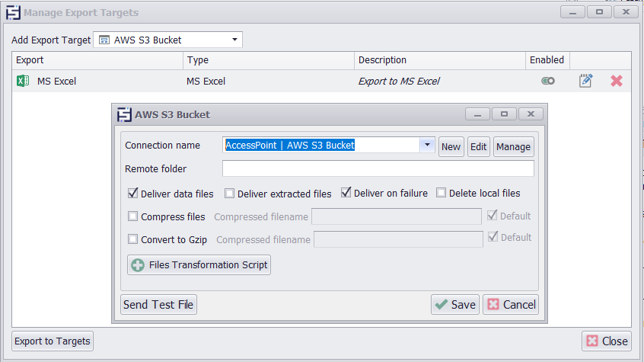Uncheck Deliver on failure
Viewport: 644px width, 362px height.
[x=346, y=193]
